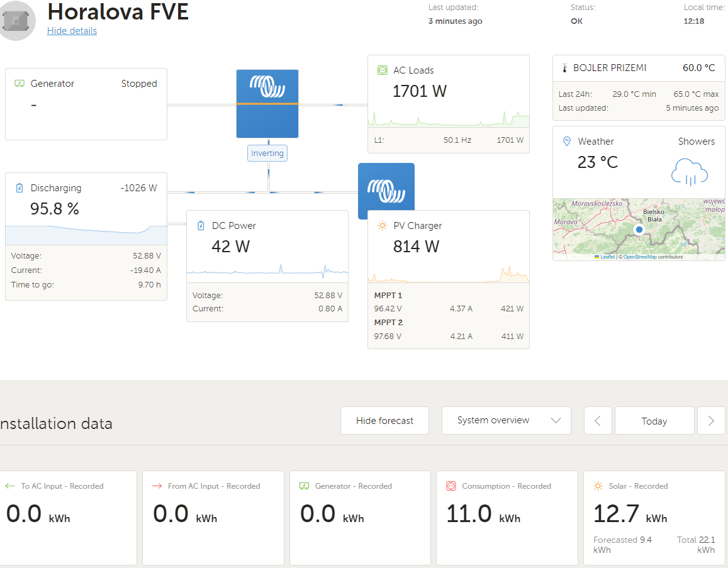Click the Weather location pin icon
The image size is (728, 568).
coord(566,142)
